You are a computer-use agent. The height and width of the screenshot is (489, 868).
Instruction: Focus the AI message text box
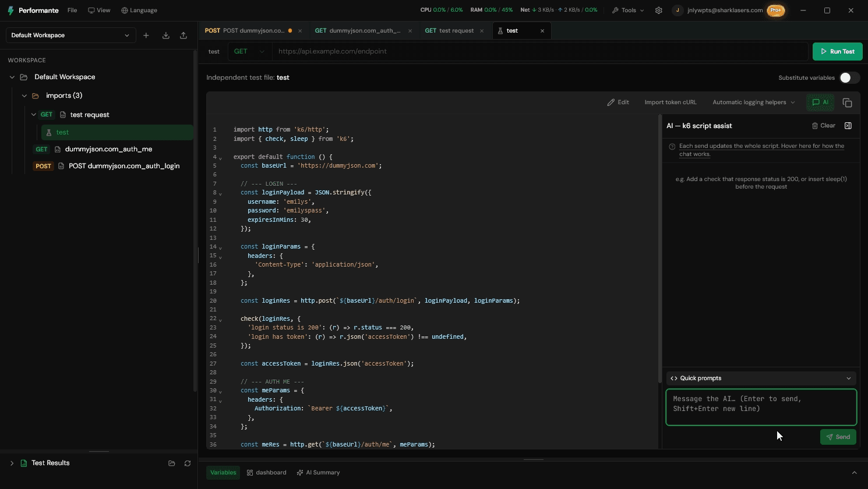(761, 408)
